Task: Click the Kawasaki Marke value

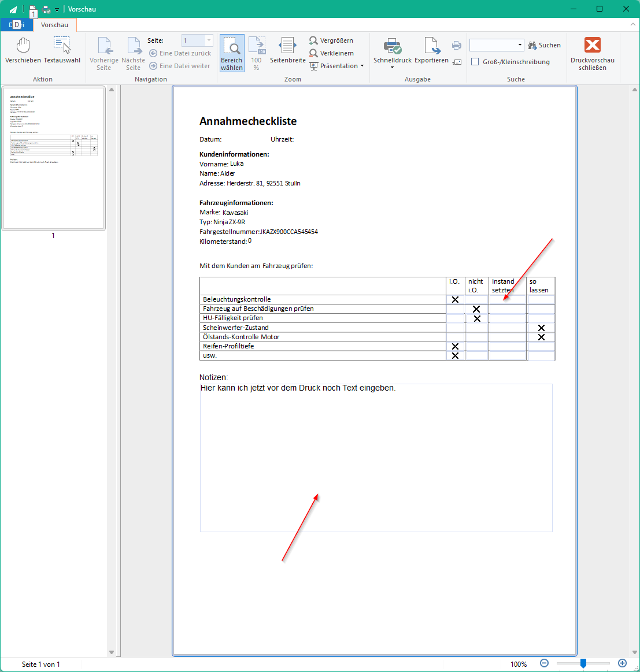Action: pos(235,213)
